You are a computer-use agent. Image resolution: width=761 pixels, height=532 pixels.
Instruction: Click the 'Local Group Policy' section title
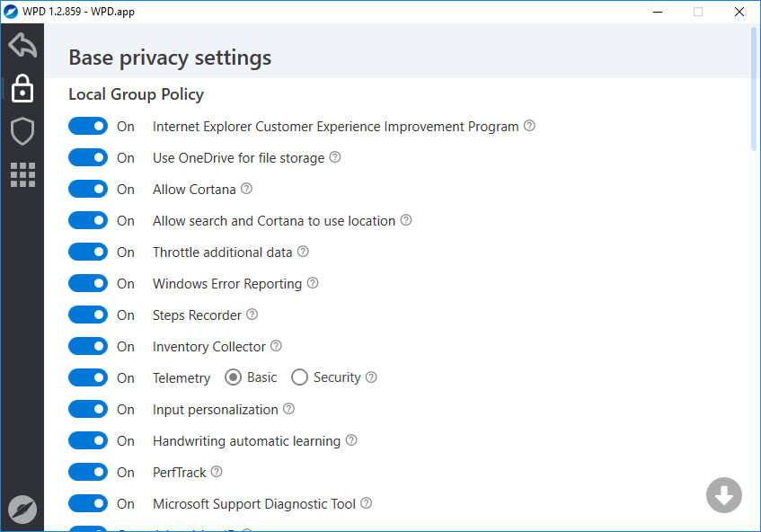coord(136,94)
